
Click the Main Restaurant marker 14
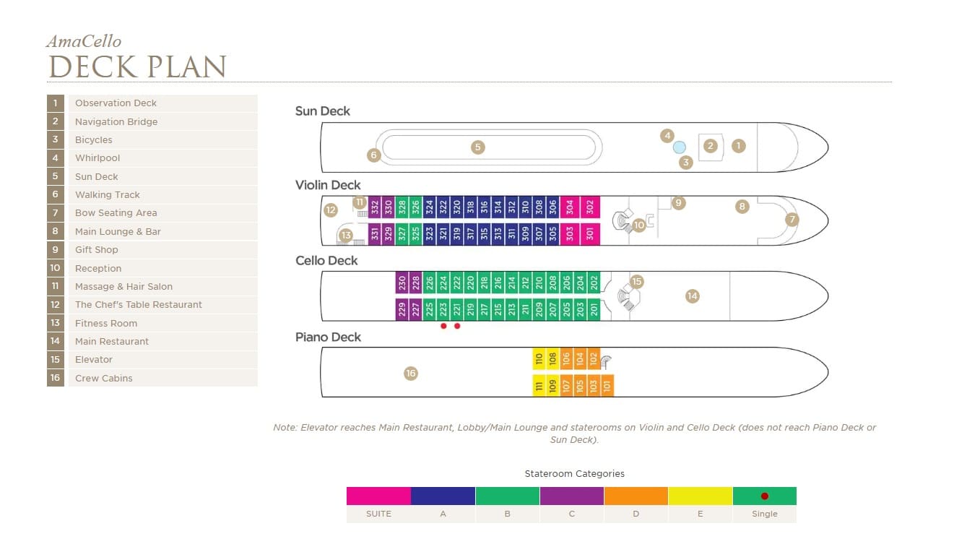(693, 296)
